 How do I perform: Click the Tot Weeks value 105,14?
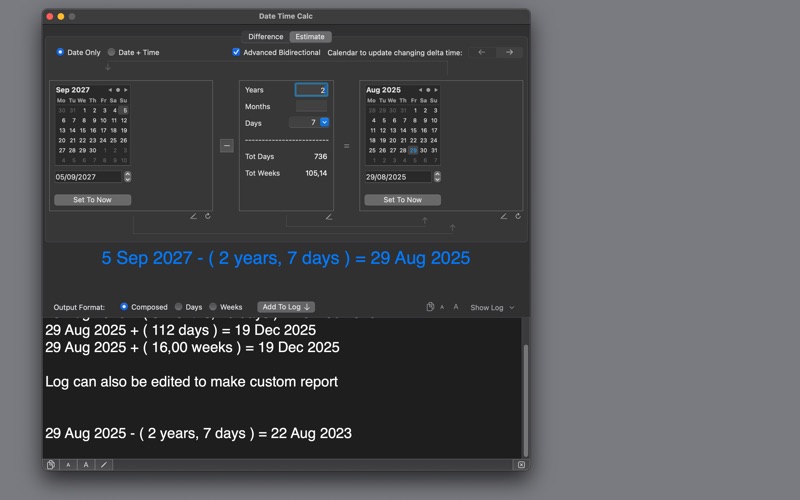(316, 173)
